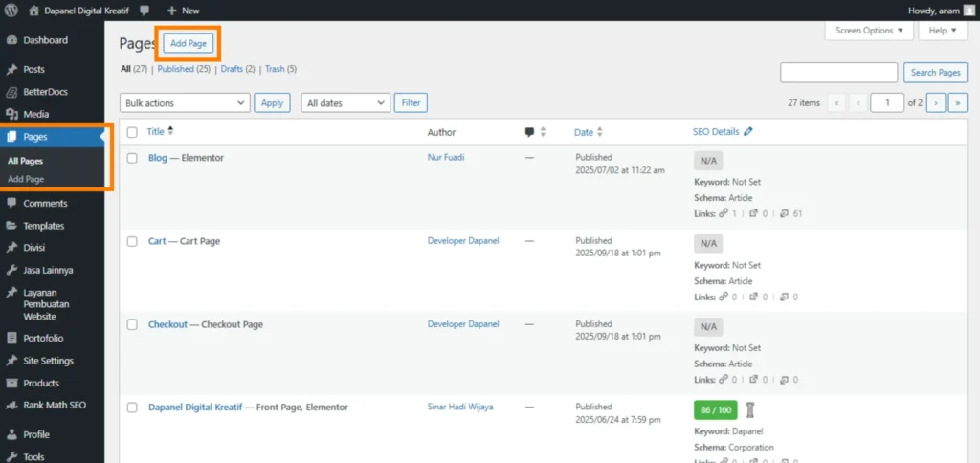This screenshot has height=463, width=980.
Task: Tick the select-all checkbox in table header
Action: click(132, 132)
